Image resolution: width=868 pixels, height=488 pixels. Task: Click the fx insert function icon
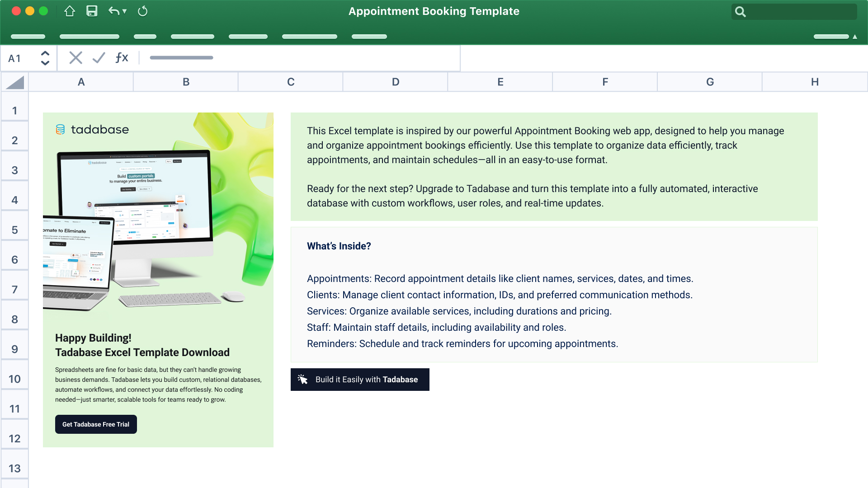coord(122,57)
